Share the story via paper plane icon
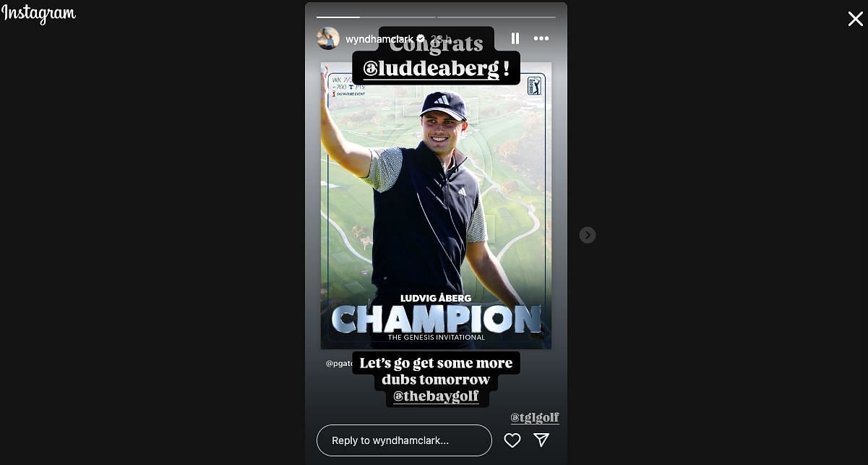 [541, 440]
